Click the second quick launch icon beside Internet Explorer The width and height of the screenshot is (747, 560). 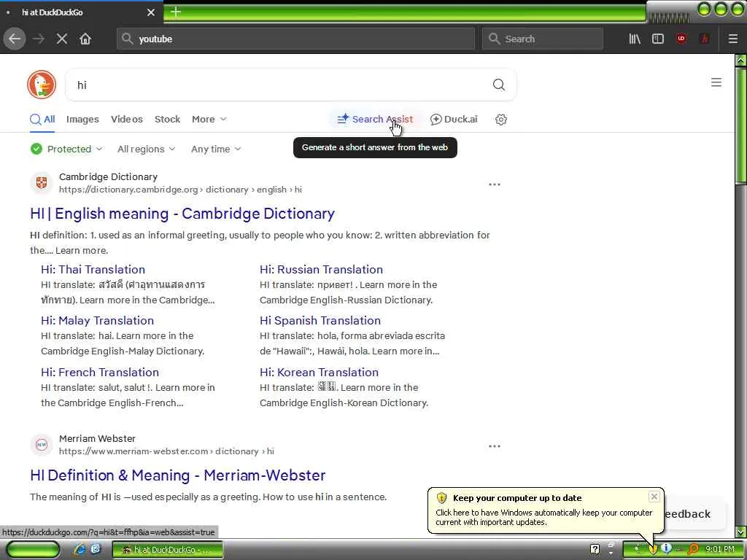pyautogui.click(x=96, y=549)
